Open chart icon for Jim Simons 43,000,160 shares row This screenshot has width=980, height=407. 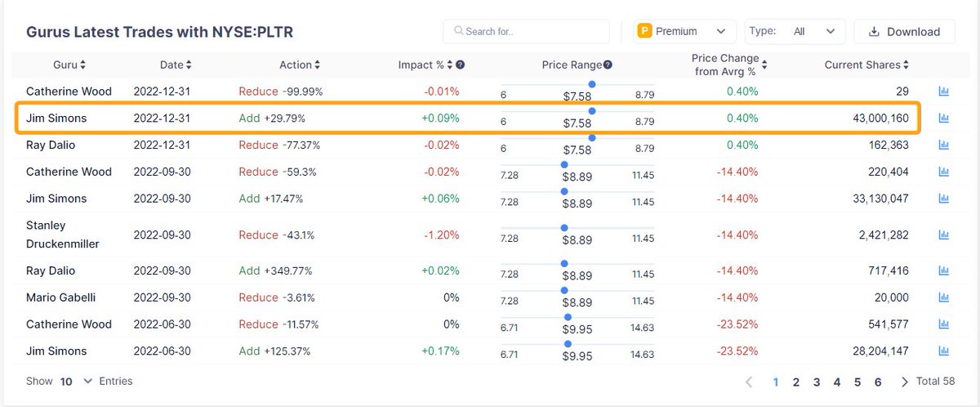[x=944, y=119]
